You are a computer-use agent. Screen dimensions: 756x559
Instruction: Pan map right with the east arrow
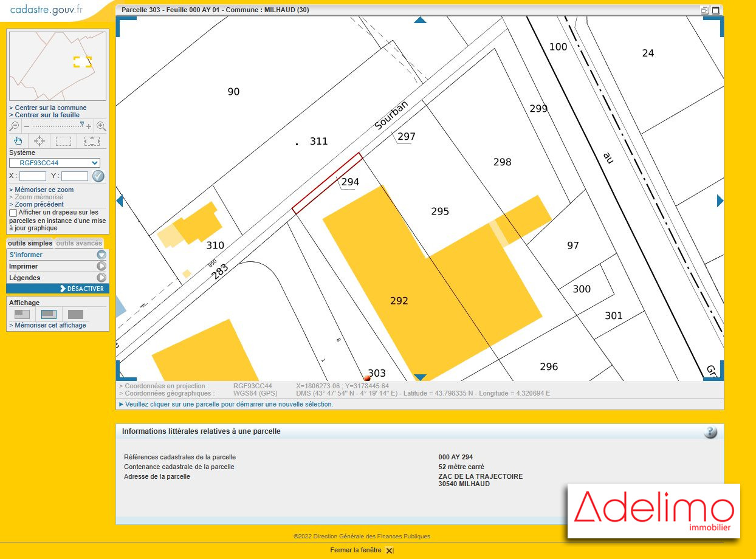pyautogui.click(x=720, y=201)
